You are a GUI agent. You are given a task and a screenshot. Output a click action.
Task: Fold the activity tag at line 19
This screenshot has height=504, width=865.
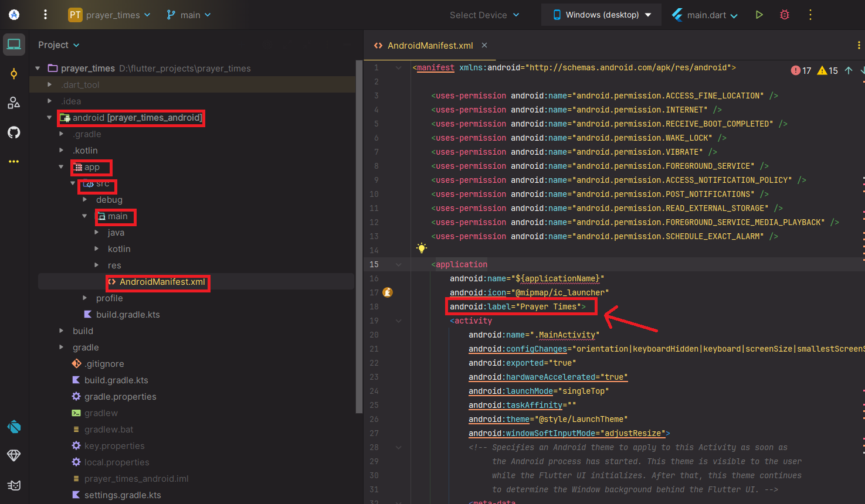coord(399,321)
